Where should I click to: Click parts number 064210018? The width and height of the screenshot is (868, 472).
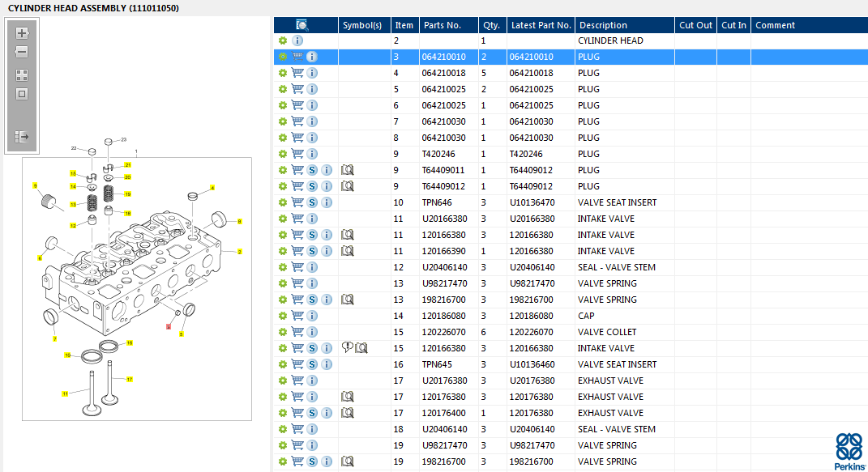point(443,73)
